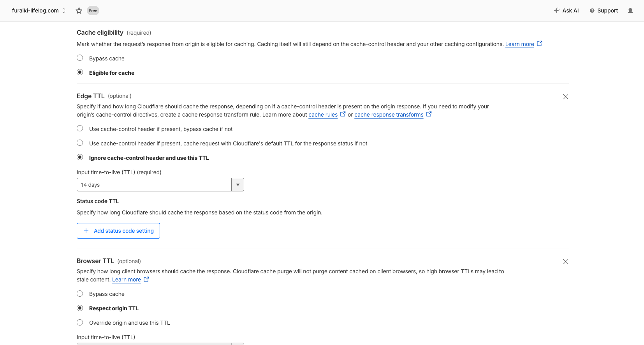The width and height of the screenshot is (644, 345).
Task: Expand the 14 days TTL dropdown arrow
Action: pos(238,185)
